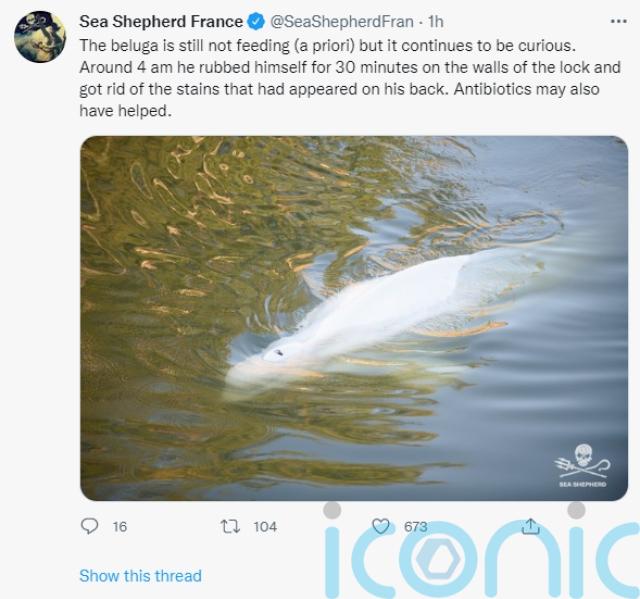
Task: Open the beluga photo in the tweet
Action: pos(354,318)
